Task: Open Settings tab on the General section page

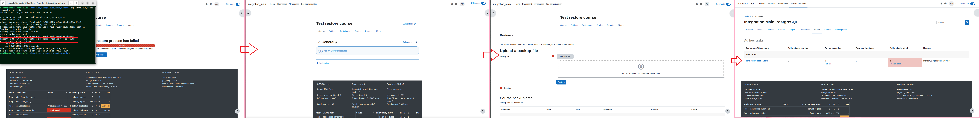Action: [332, 31]
